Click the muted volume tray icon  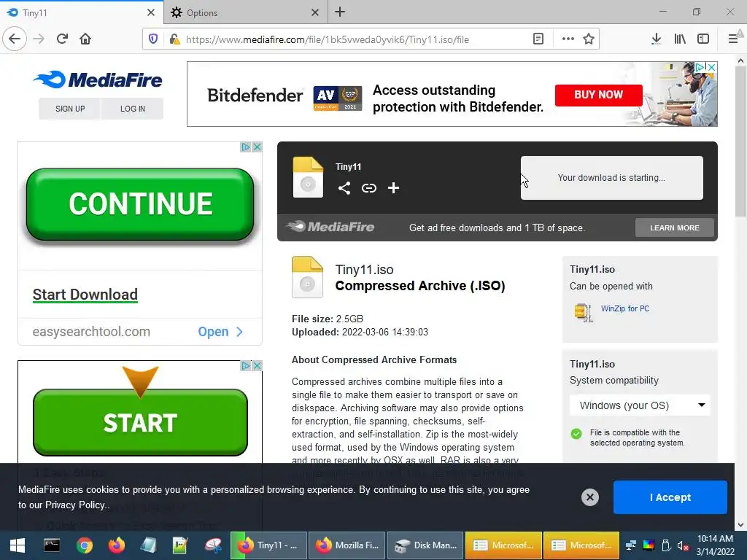click(x=683, y=545)
